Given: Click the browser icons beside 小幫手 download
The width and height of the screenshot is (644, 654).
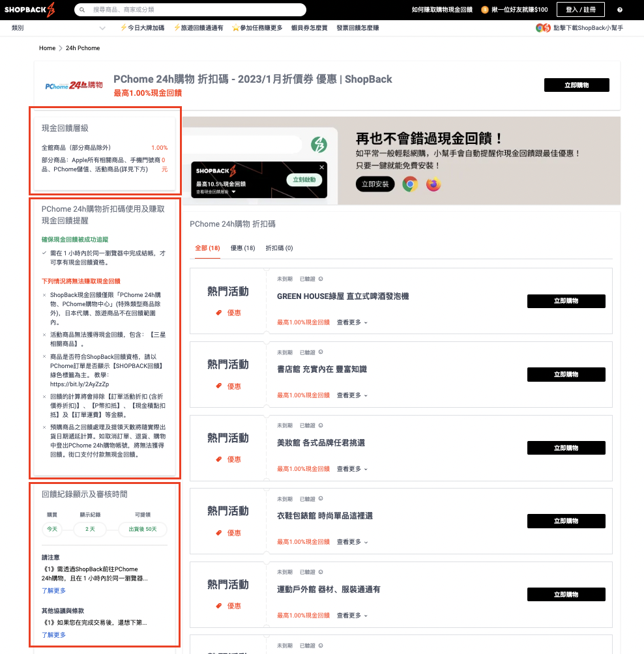Looking at the screenshot, I should tap(543, 28).
